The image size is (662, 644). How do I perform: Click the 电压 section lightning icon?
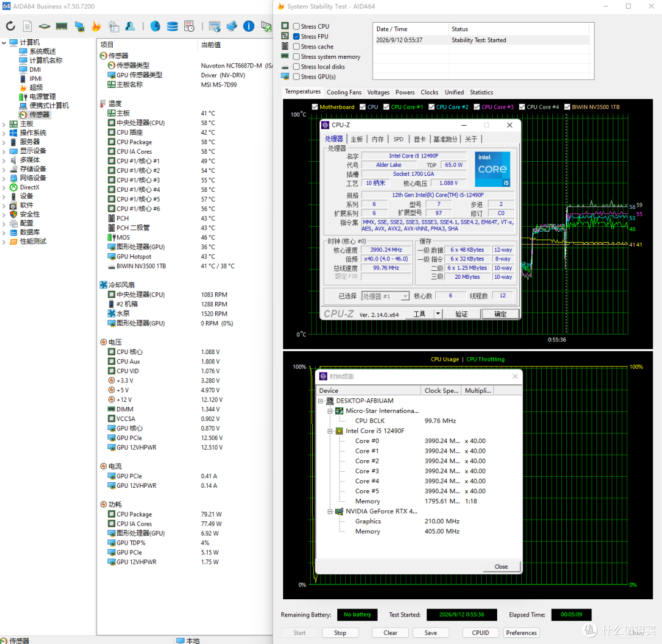click(x=104, y=343)
